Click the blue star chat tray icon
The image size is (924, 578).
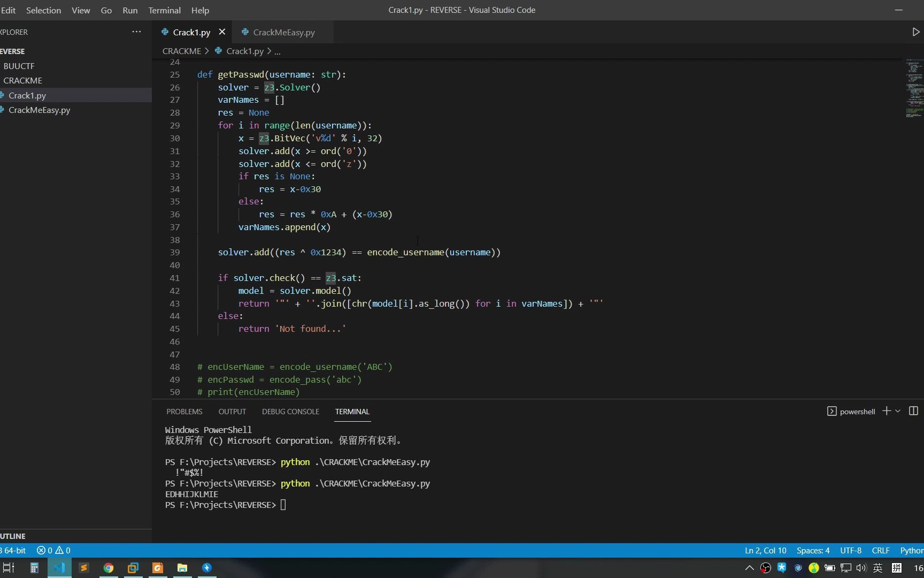tap(782, 568)
